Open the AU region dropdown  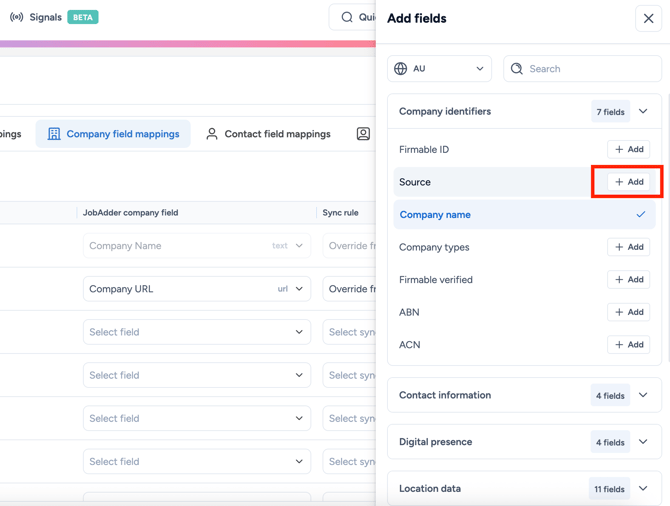[439, 69]
